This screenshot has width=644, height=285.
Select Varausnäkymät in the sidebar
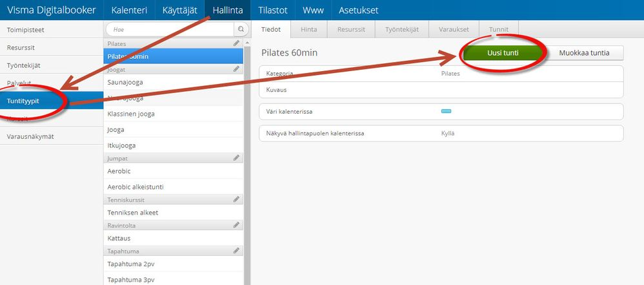[52, 136]
